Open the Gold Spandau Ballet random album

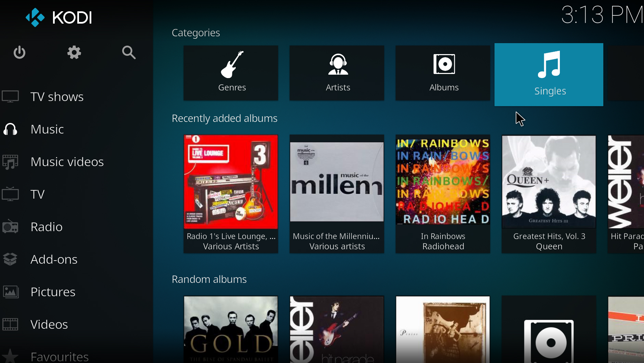click(231, 329)
